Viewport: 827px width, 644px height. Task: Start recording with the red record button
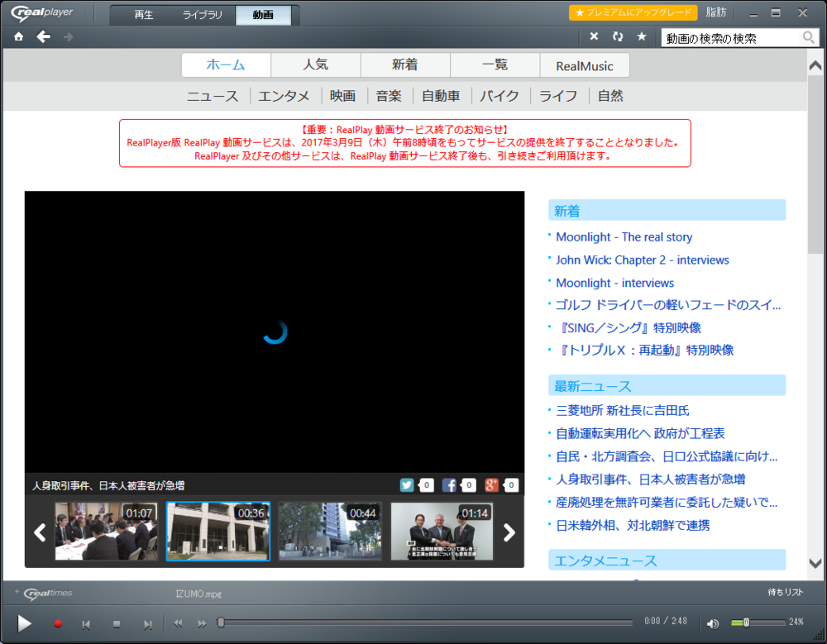58,624
